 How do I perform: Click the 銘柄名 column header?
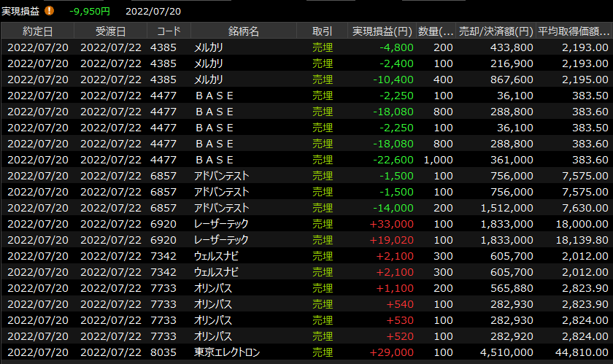point(243,31)
